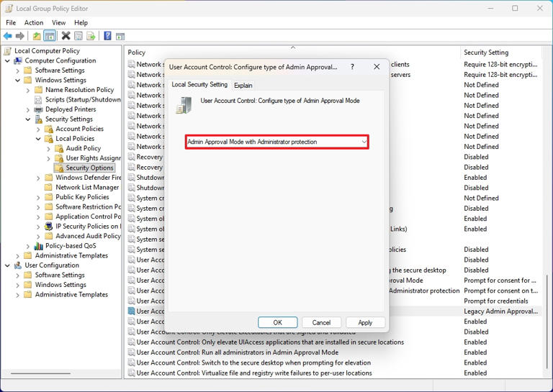Click the 'Legacy Admin Approval...' setting value

click(500, 311)
